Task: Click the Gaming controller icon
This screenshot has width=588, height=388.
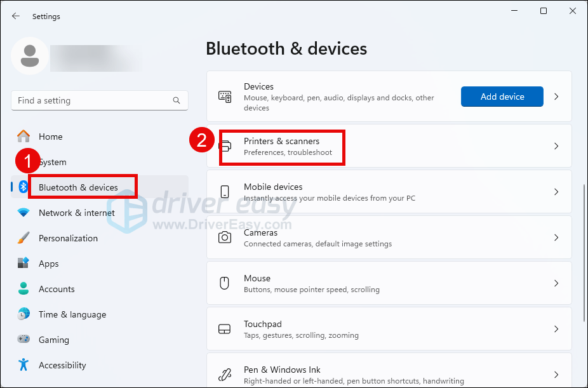Action: point(23,340)
